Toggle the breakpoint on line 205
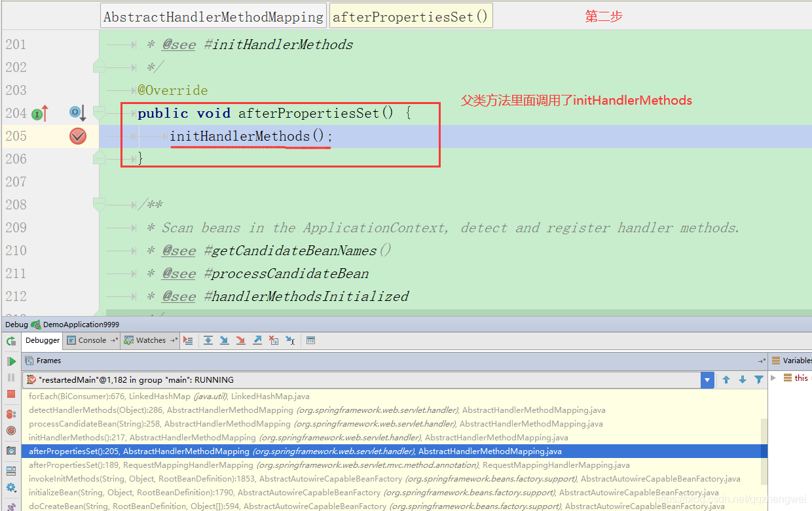Image resolution: width=812 pixels, height=511 pixels. click(77, 136)
